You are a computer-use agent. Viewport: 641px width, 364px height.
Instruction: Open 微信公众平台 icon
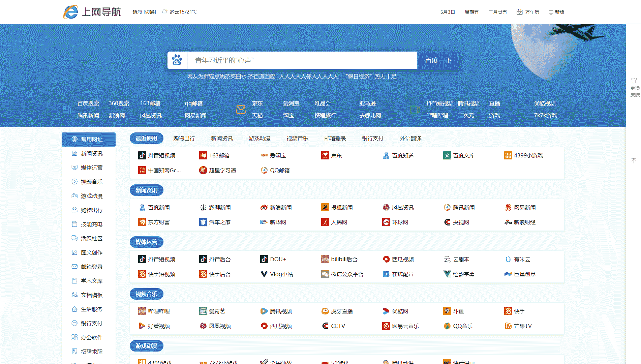pos(325,274)
